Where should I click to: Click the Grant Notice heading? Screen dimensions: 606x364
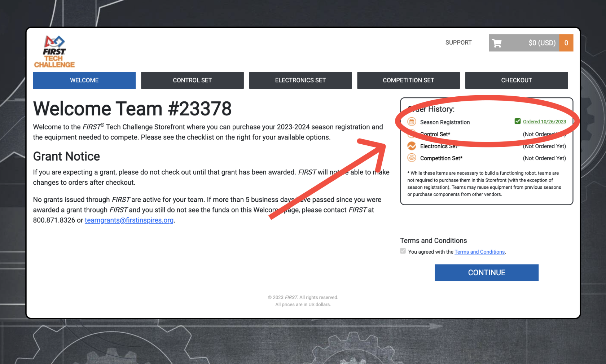(x=66, y=156)
